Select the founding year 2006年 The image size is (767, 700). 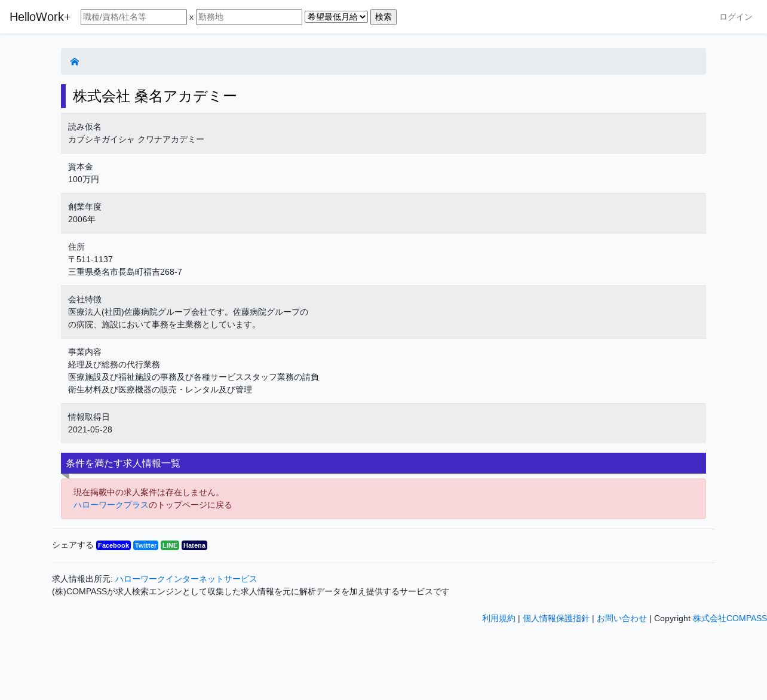click(82, 219)
